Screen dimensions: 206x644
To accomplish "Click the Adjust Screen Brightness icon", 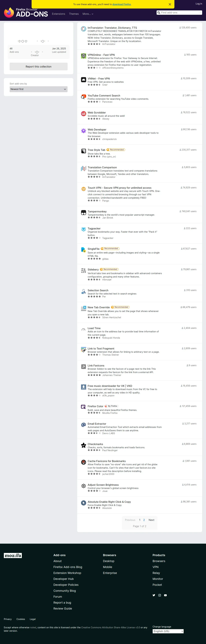I will [x=84, y=486].
